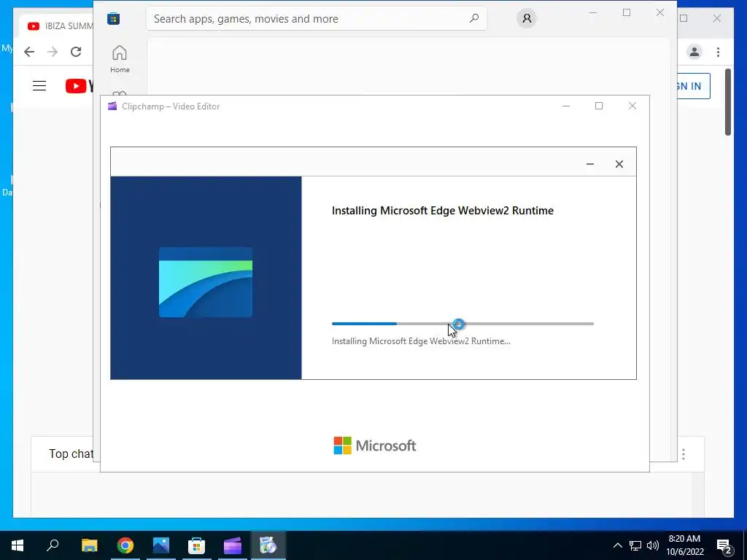Open network status tray icon
Viewport: 747px width, 560px height.
(635, 545)
